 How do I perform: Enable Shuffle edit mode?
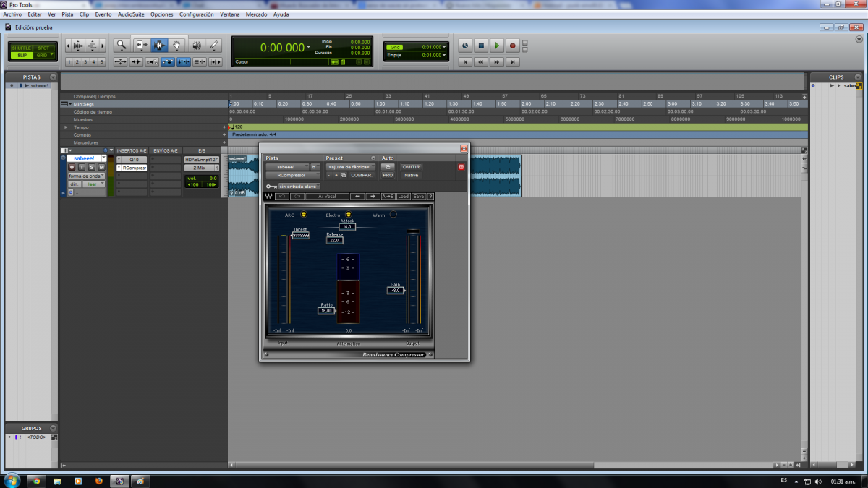pyautogui.click(x=21, y=48)
